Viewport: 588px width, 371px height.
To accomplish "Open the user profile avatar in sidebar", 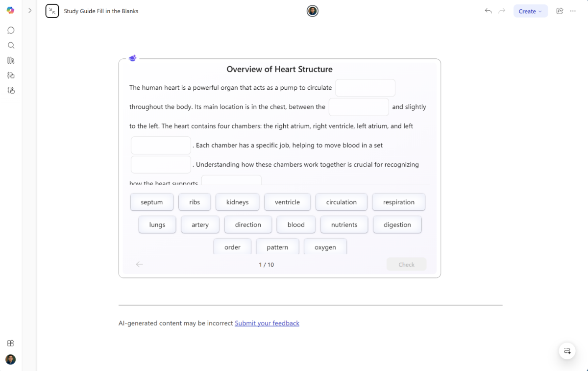I will (11, 360).
